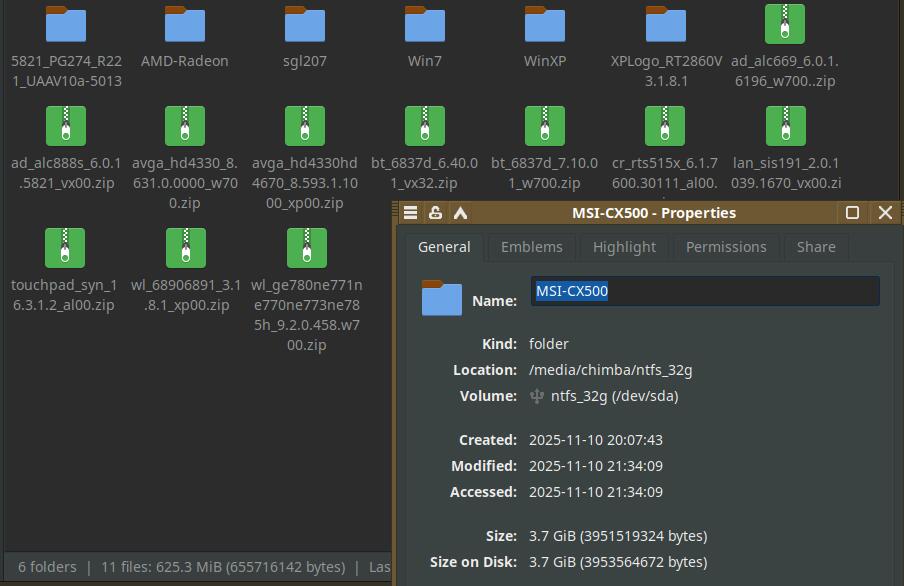The height and width of the screenshot is (586, 904).
Task: Click the Size value 3951519324 bytes
Action: point(618,536)
